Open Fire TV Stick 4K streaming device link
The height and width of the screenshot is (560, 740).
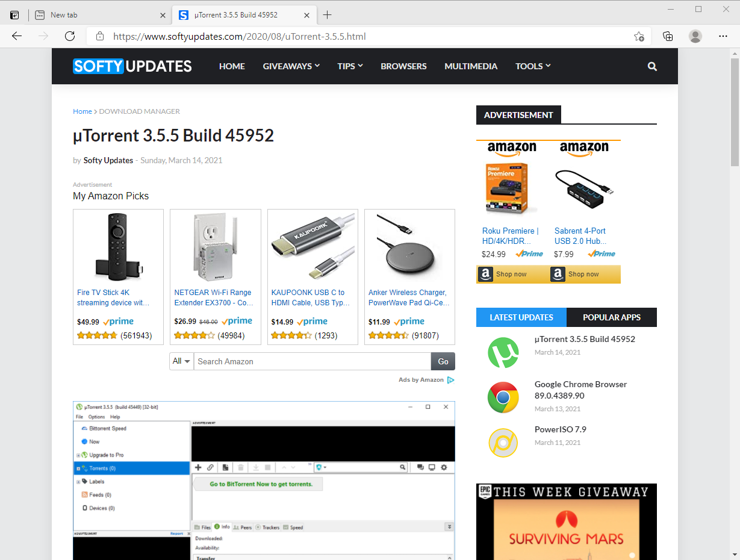[x=113, y=297]
